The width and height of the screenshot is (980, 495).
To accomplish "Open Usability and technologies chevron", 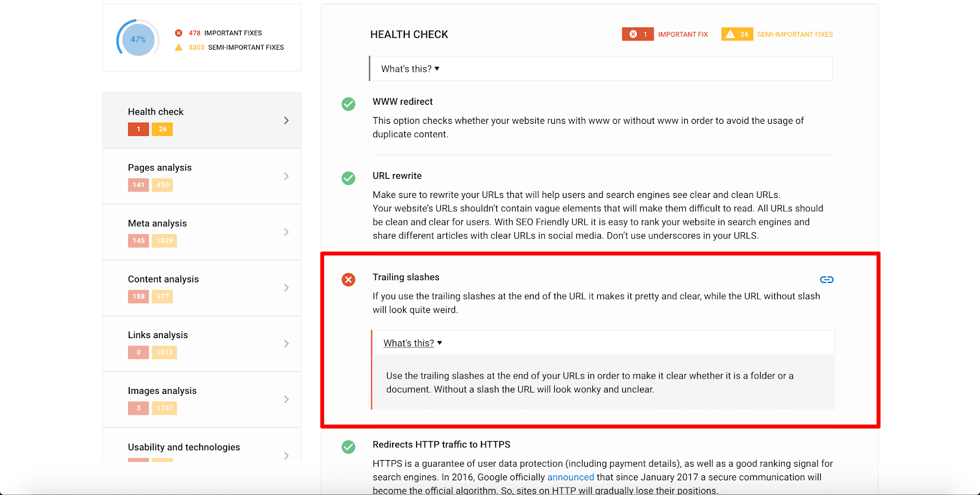I will [x=286, y=456].
